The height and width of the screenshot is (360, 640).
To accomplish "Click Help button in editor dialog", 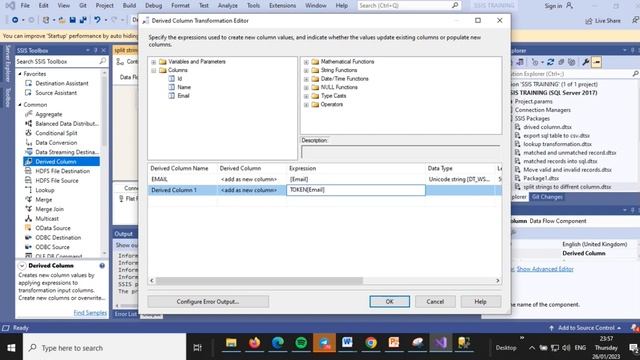I will (480, 302).
